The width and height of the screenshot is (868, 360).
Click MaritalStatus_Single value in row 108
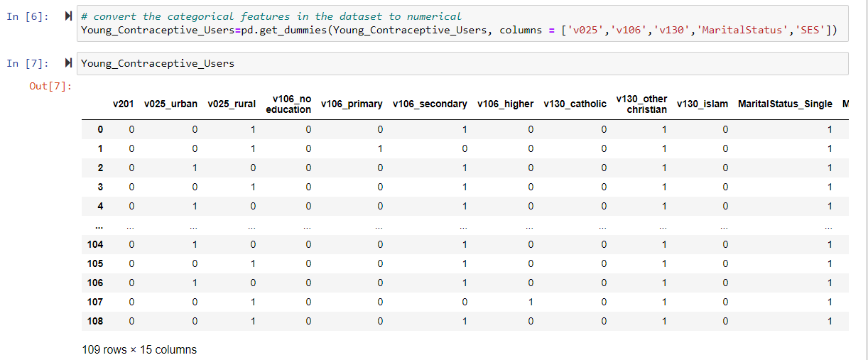pos(829,321)
